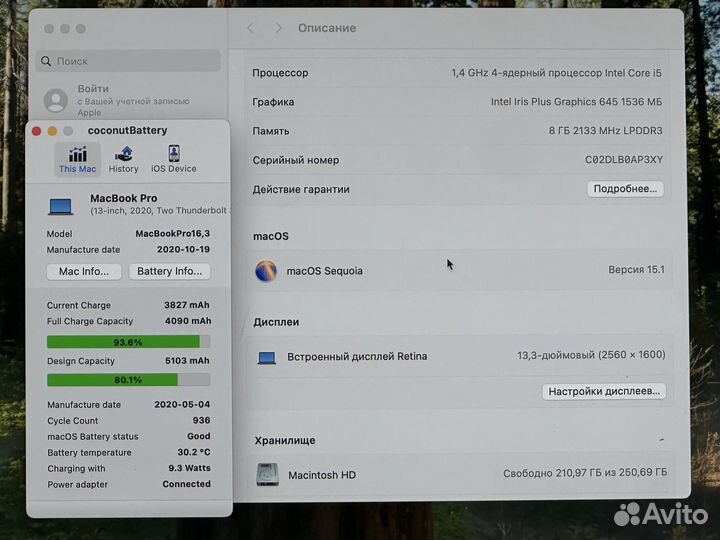Click the 93.6% charge progress bar
720x540 pixels.
tap(128, 342)
